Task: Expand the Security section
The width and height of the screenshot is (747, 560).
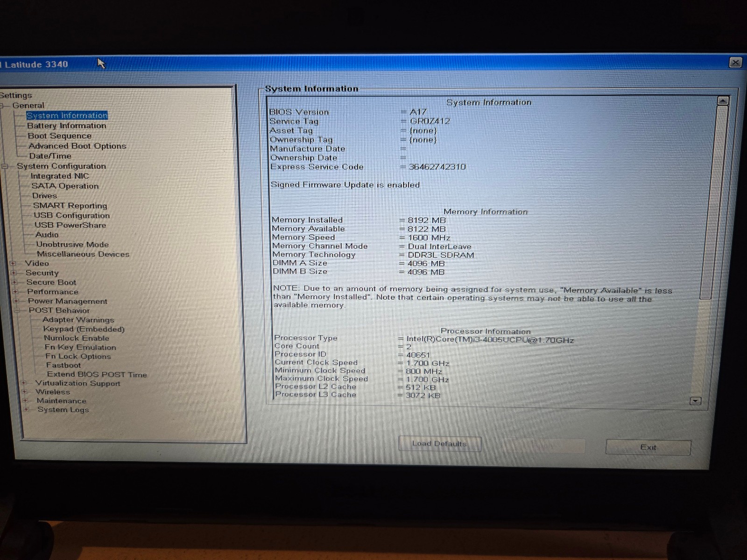Action: point(14,273)
